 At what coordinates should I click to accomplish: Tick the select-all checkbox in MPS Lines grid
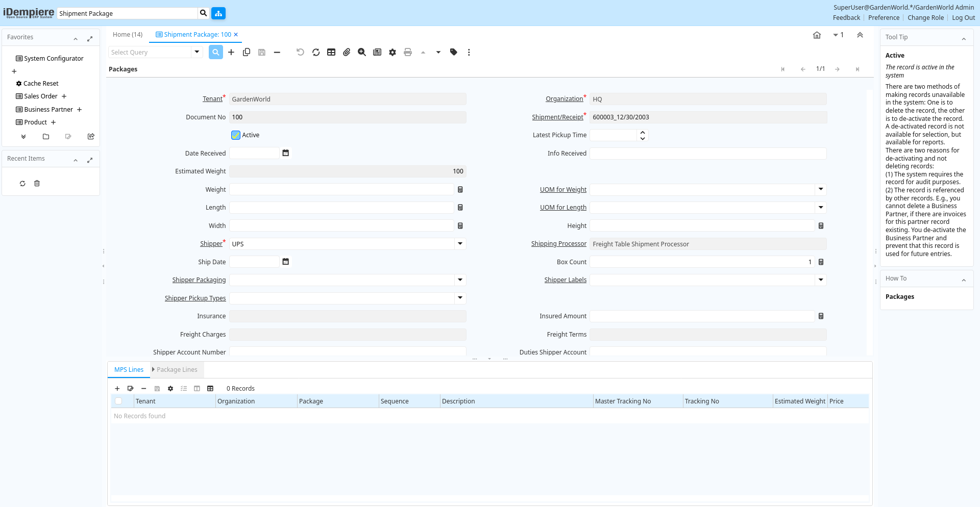118,401
